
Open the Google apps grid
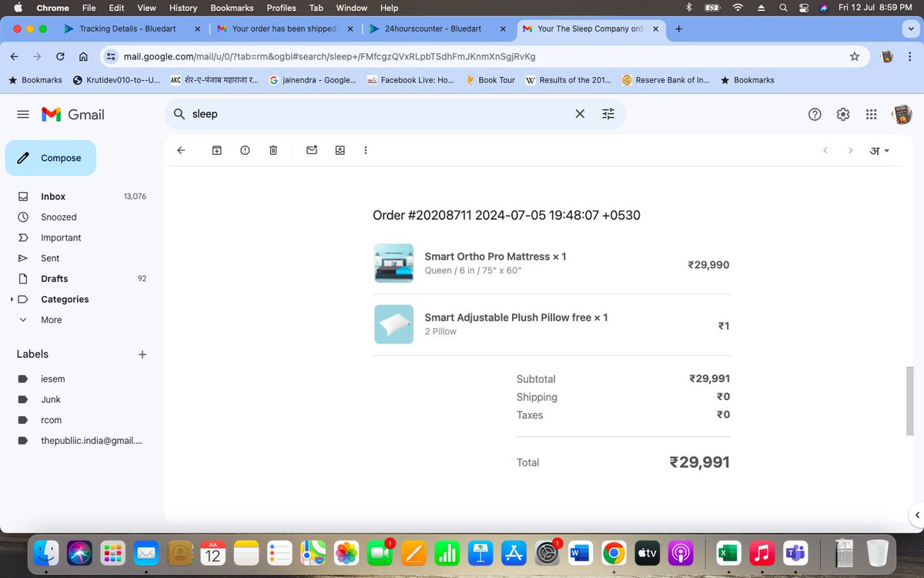871,114
